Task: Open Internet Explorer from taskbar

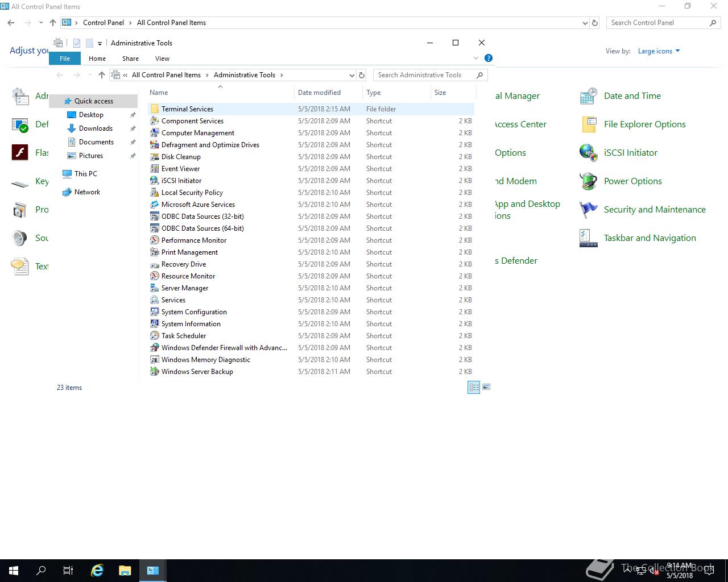Action: (x=97, y=571)
